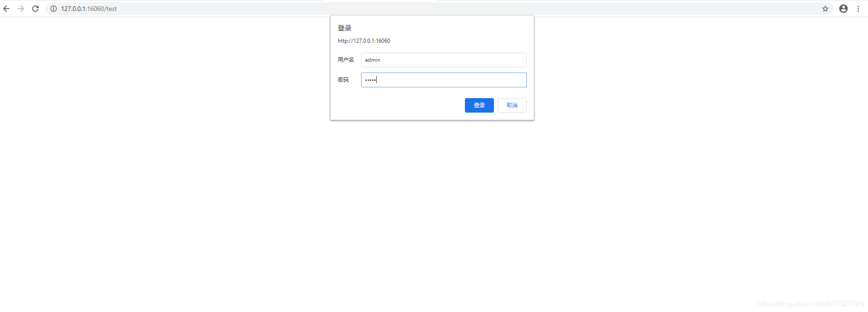
Task: Click inside the 密码 password field
Action: click(444, 80)
